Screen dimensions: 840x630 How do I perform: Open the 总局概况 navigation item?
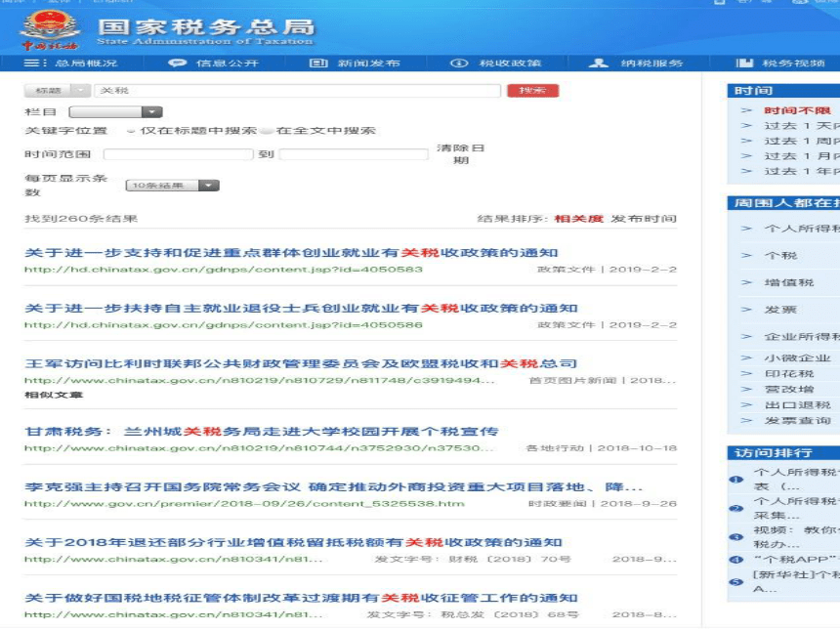click(86, 63)
